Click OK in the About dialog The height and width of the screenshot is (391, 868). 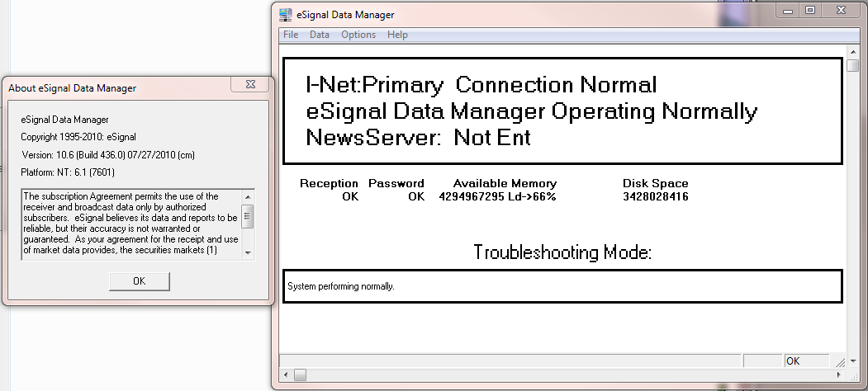click(x=140, y=281)
